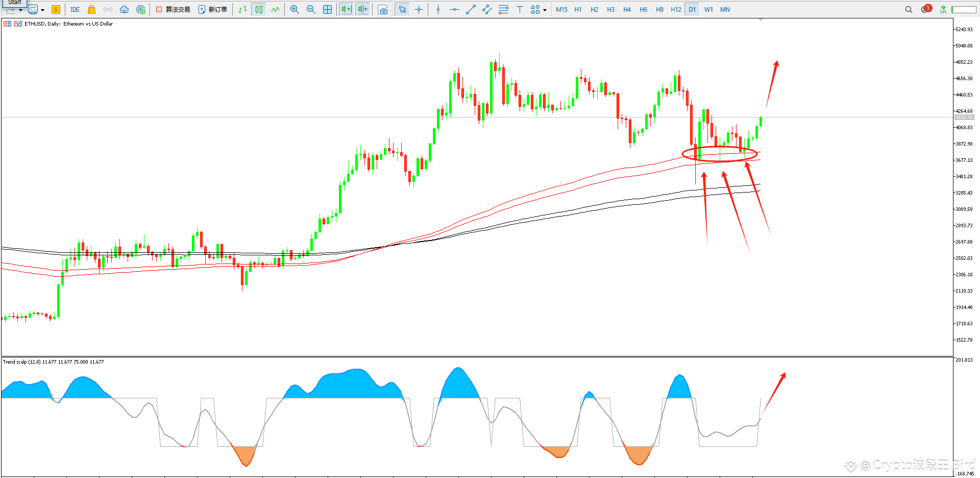Viewport: 980px width, 478px height.
Task: Open the IDE MetaEditor button
Action: [75, 10]
